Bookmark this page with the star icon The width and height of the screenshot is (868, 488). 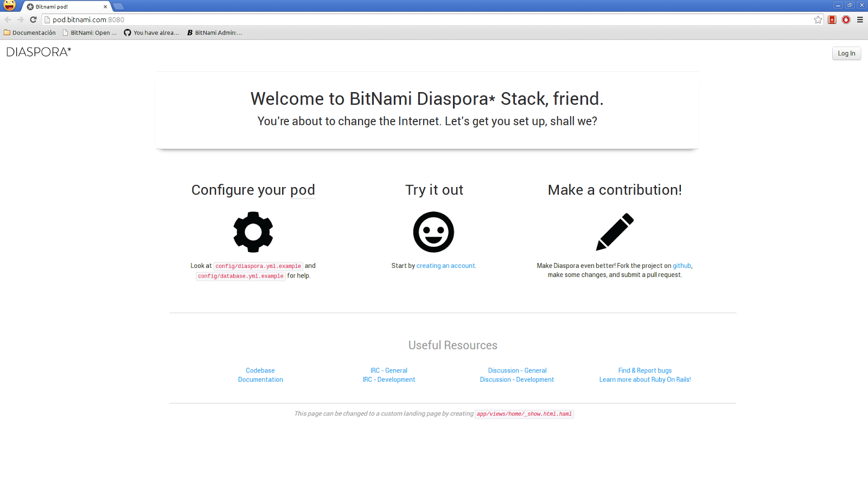click(x=818, y=20)
